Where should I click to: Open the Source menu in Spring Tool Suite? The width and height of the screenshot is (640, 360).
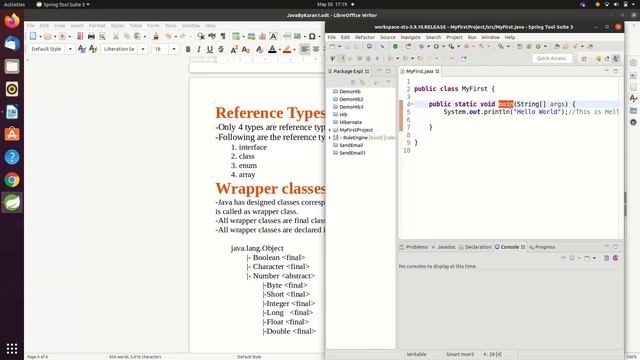pos(388,37)
